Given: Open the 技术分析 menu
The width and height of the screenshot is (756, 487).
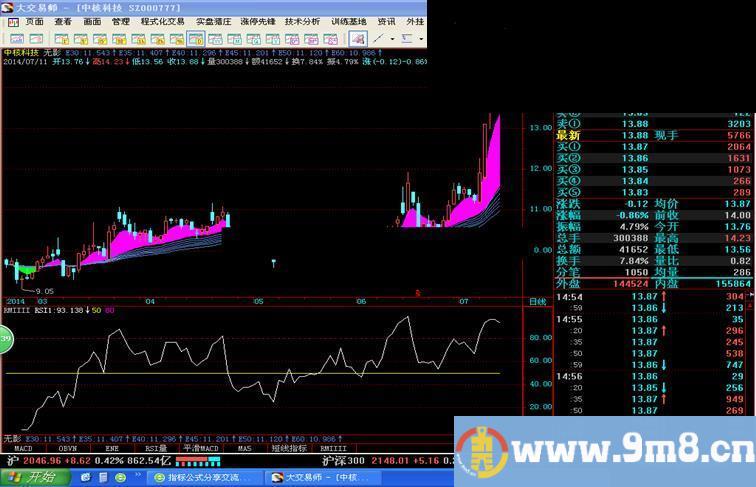Looking at the screenshot, I should pyautogui.click(x=302, y=21).
